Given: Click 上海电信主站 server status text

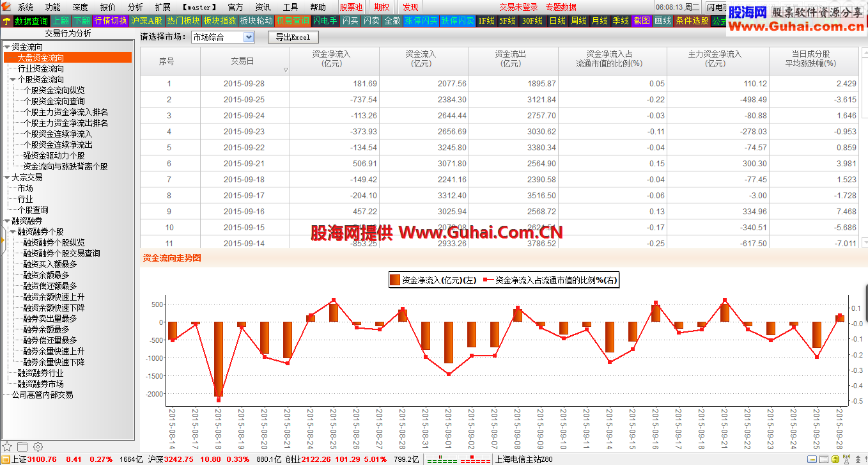Looking at the screenshot, I should pyautogui.click(x=524, y=459).
